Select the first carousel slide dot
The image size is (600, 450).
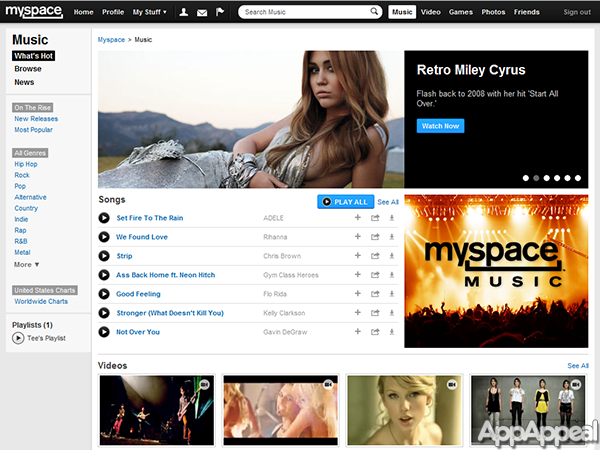(526, 178)
